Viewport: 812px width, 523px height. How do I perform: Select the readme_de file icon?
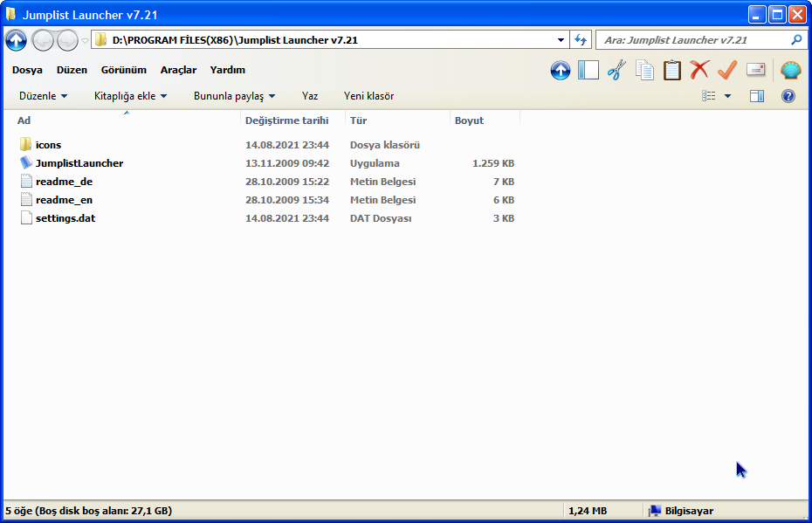[x=26, y=182]
